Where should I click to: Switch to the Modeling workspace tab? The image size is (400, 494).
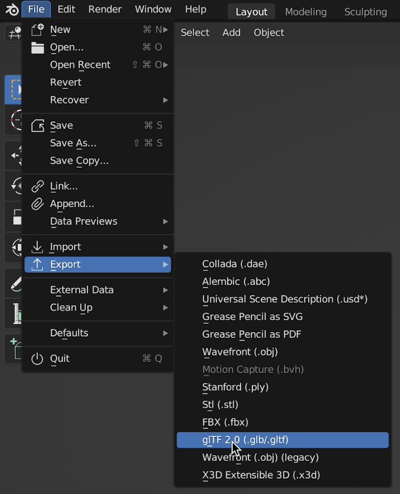(x=306, y=12)
